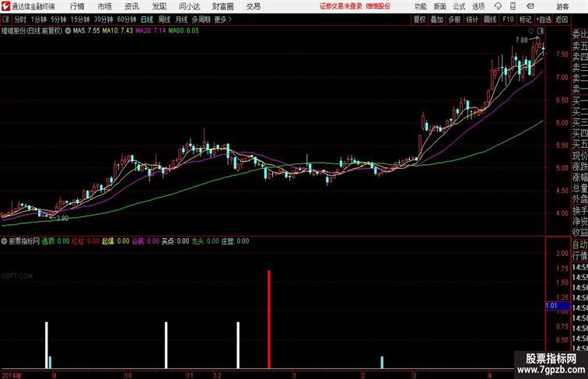Click the 画线 draw line toolbar button
The height and width of the screenshot is (379, 588).
click(x=490, y=19)
